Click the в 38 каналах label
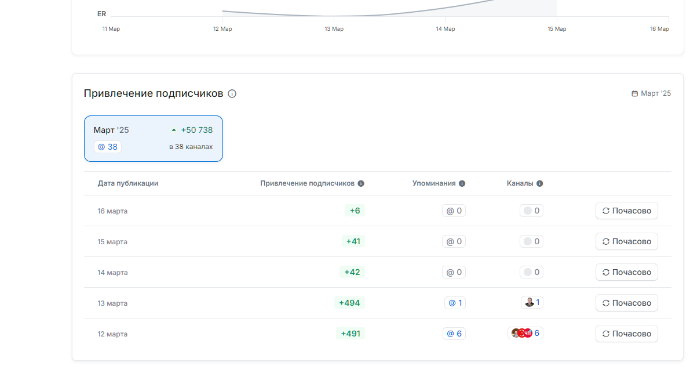Viewport: 690px width, 391px height. point(191,147)
